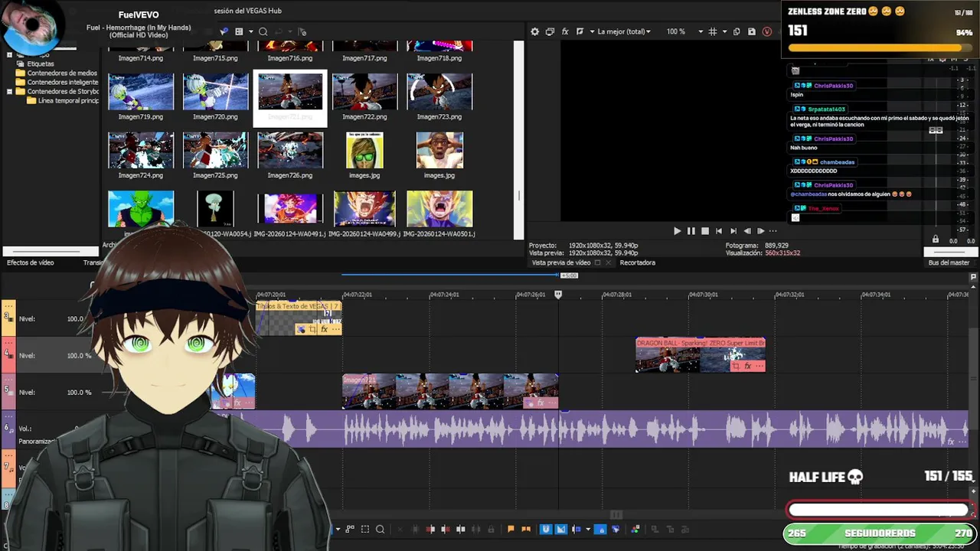Toggle auto ripple button

pos(577,529)
